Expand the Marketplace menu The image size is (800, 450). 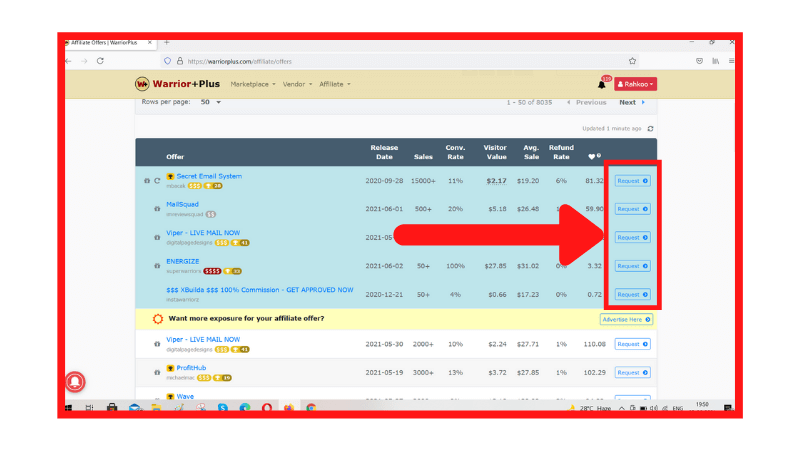click(x=253, y=84)
